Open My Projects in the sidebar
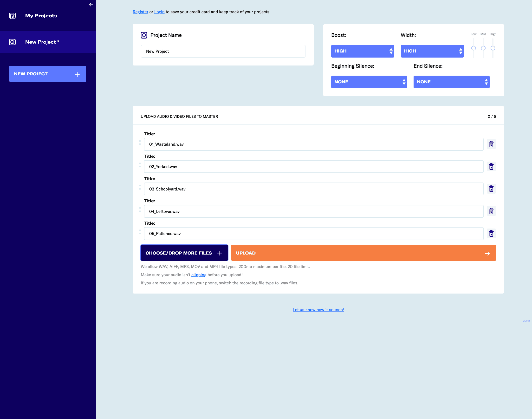 48,16
